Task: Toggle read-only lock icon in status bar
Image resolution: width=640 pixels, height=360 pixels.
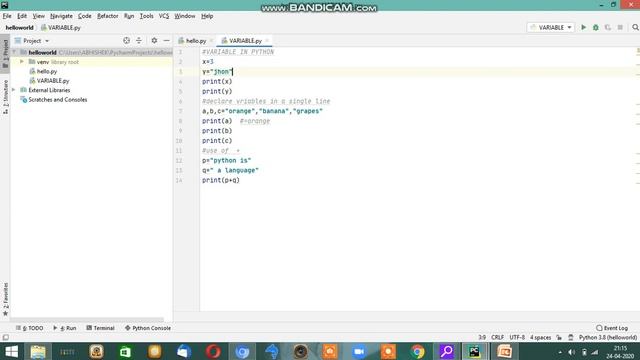Action: point(559,338)
